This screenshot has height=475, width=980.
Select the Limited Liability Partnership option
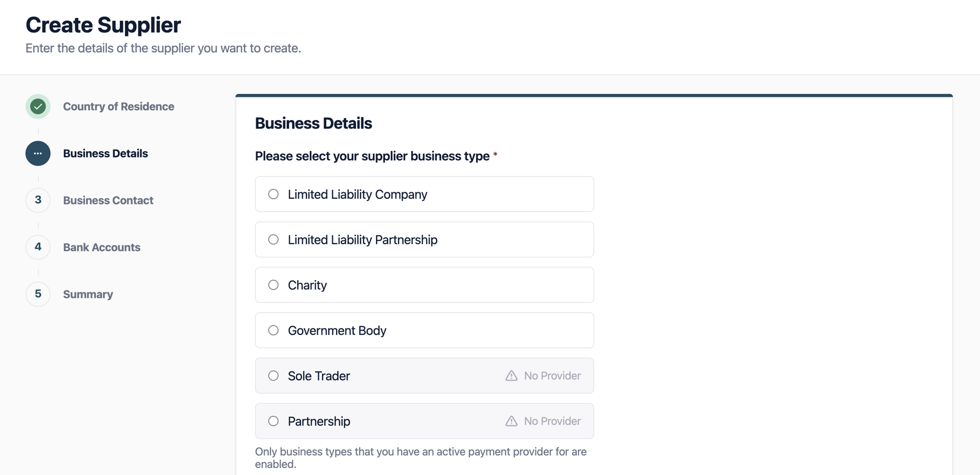(273, 240)
